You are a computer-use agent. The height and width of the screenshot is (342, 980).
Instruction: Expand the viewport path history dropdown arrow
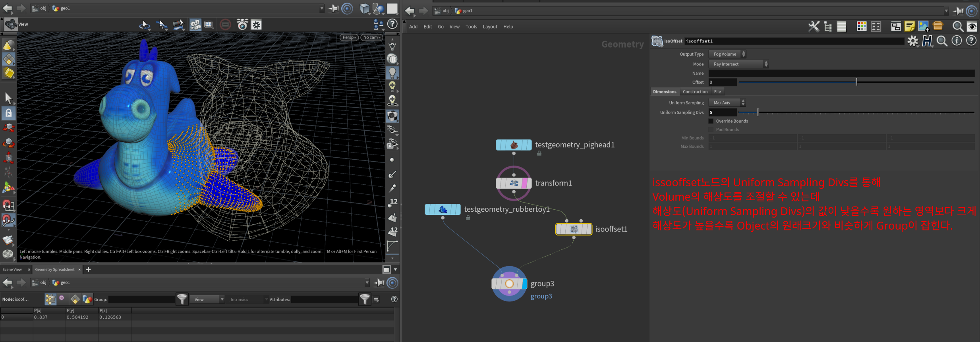(322, 8)
